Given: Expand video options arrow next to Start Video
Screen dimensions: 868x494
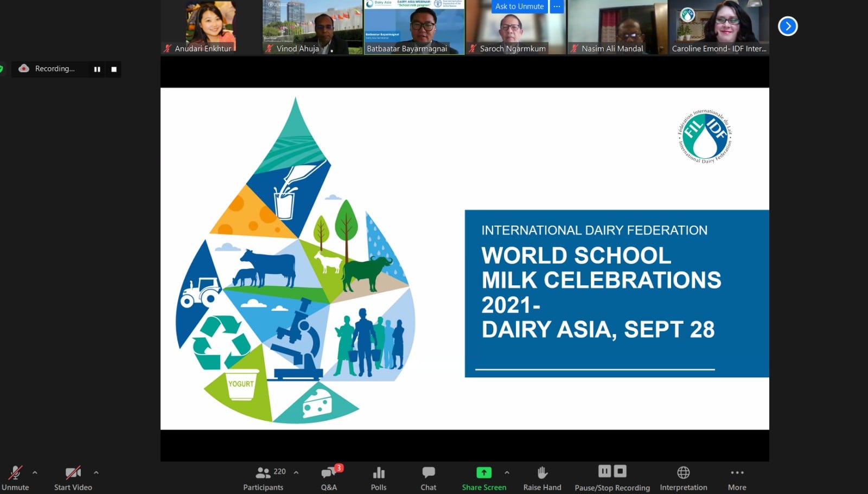Looking at the screenshot, I should 96,473.
